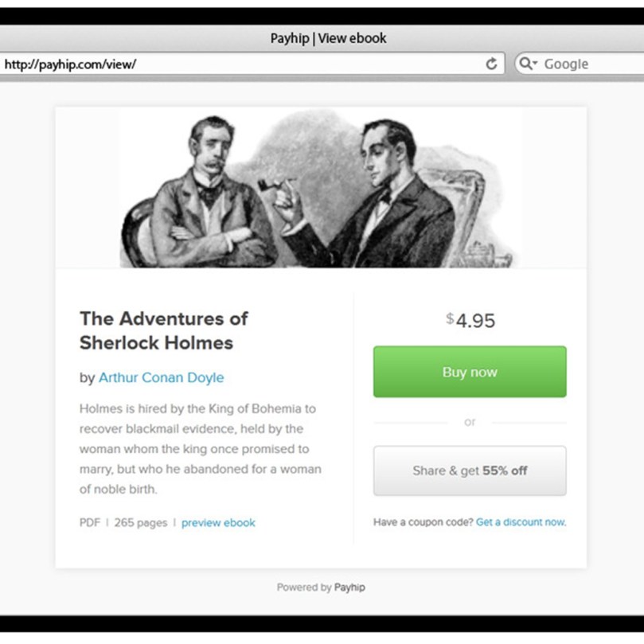Click Get a discount now link
Viewport: 644px width, 644px height.
pyautogui.click(x=521, y=522)
